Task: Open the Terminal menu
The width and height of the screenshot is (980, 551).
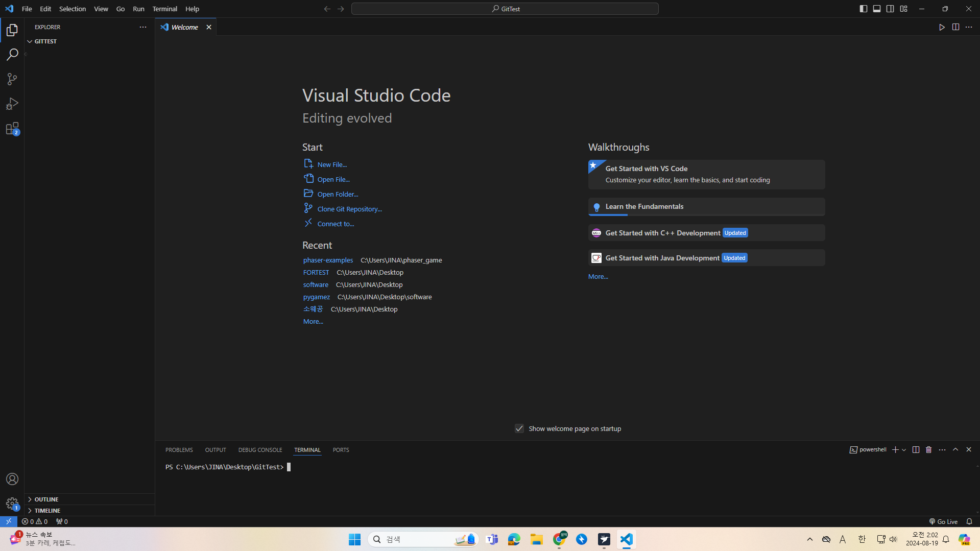Action: [164, 9]
